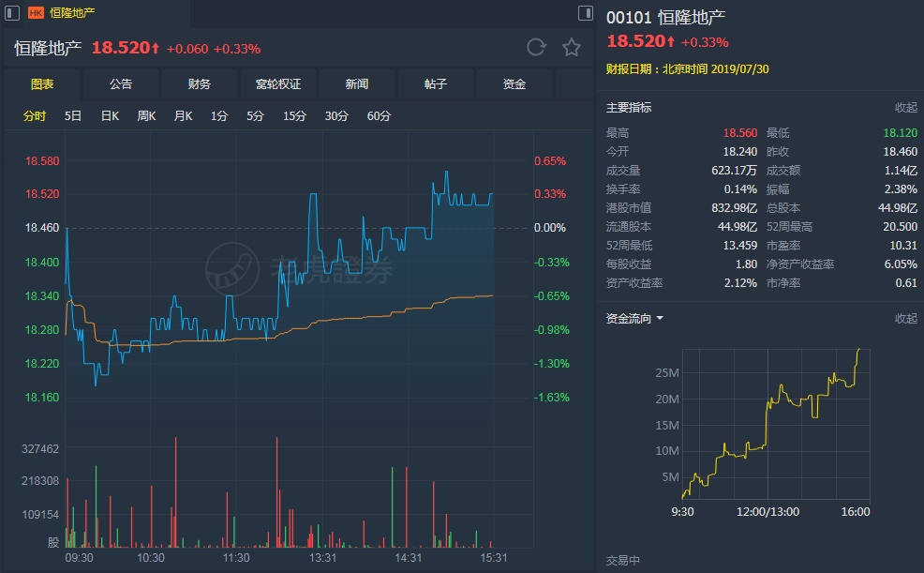
Task: Click the volume bars chart
Action: click(x=299, y=492)
